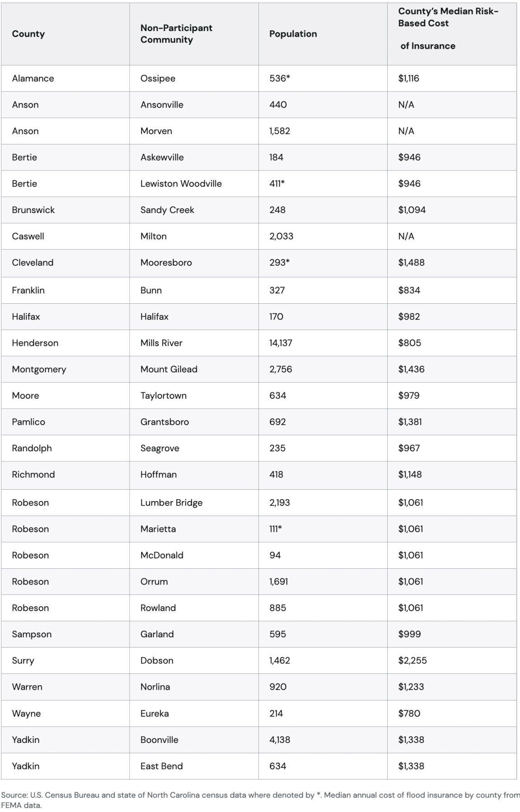Select the Mount Gilead cell
520x812 pixels.
tap(169, 369)
